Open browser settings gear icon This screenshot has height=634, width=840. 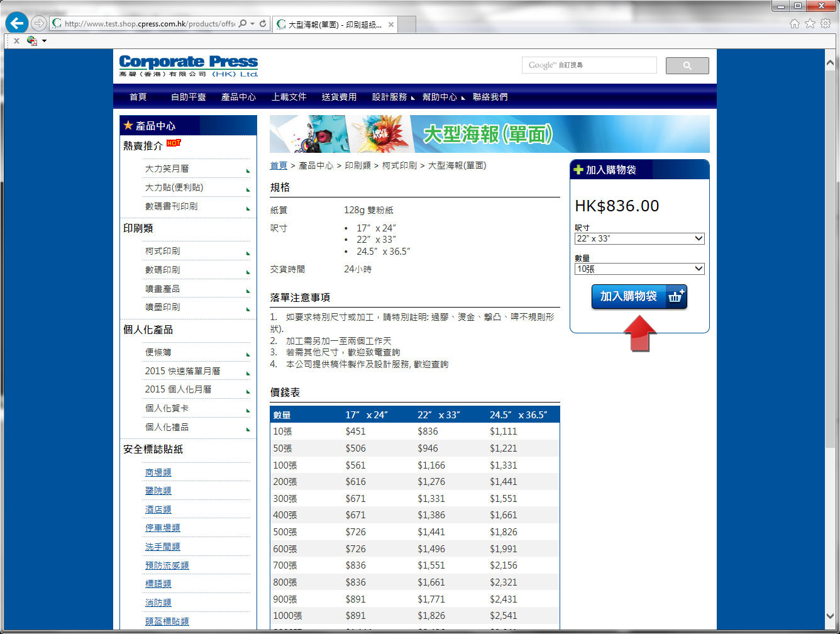(826, 23)
